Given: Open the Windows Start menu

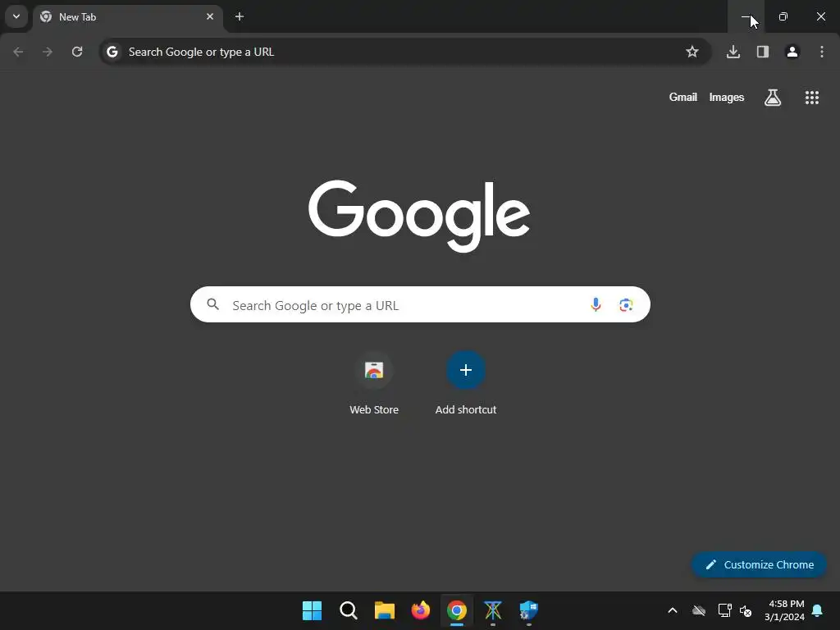Looking at the screenshot, I should pos(312,610).
